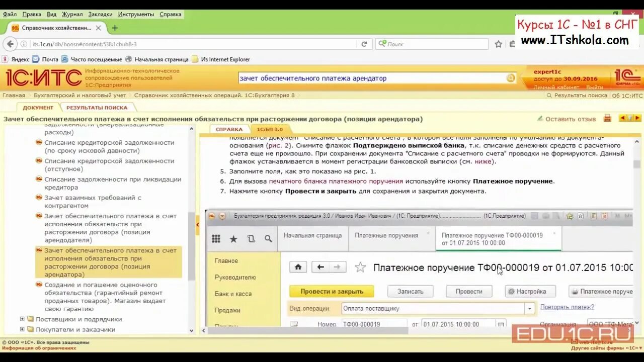Viewport: 644px width, 362px height.
Task: Click Провести и закрыть button
Action: (332, 291)
